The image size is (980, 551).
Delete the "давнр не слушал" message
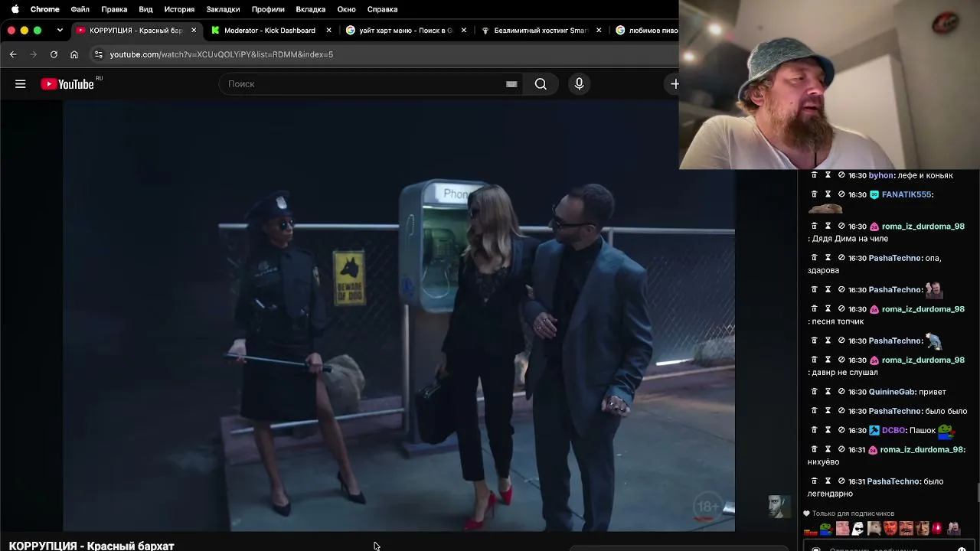815,360
